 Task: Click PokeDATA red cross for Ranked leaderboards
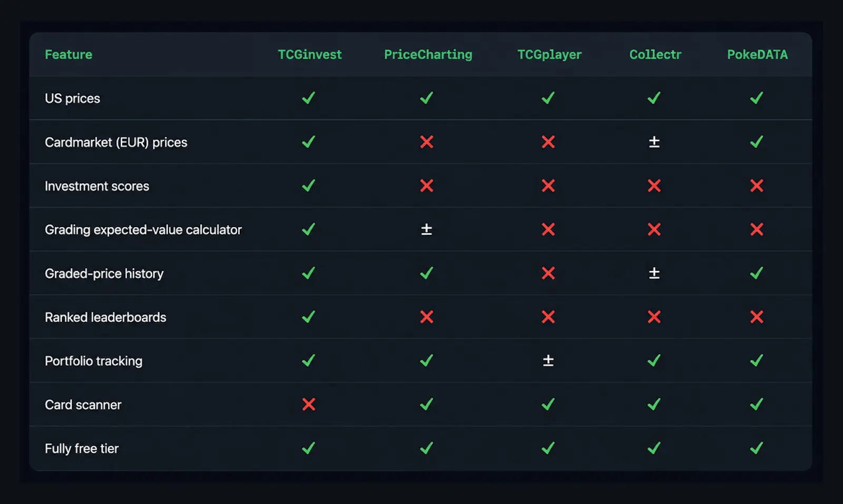tap(757, 317)
